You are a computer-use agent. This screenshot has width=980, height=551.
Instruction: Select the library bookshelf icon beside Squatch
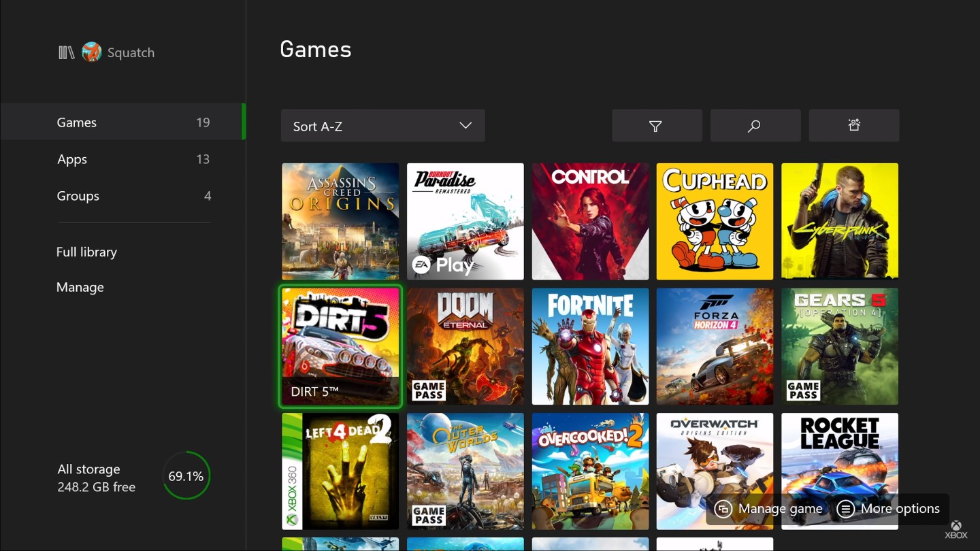click(x=66, y=52)
